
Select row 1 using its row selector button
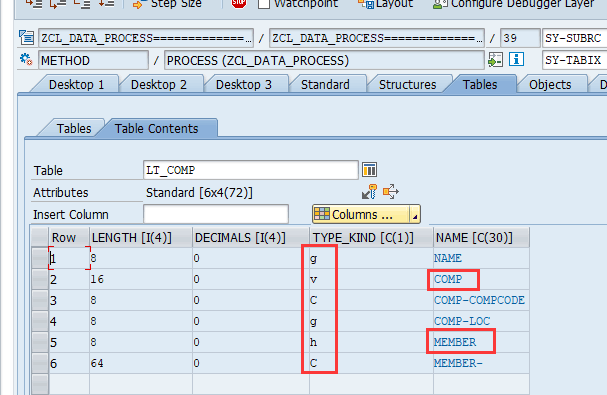39,258
